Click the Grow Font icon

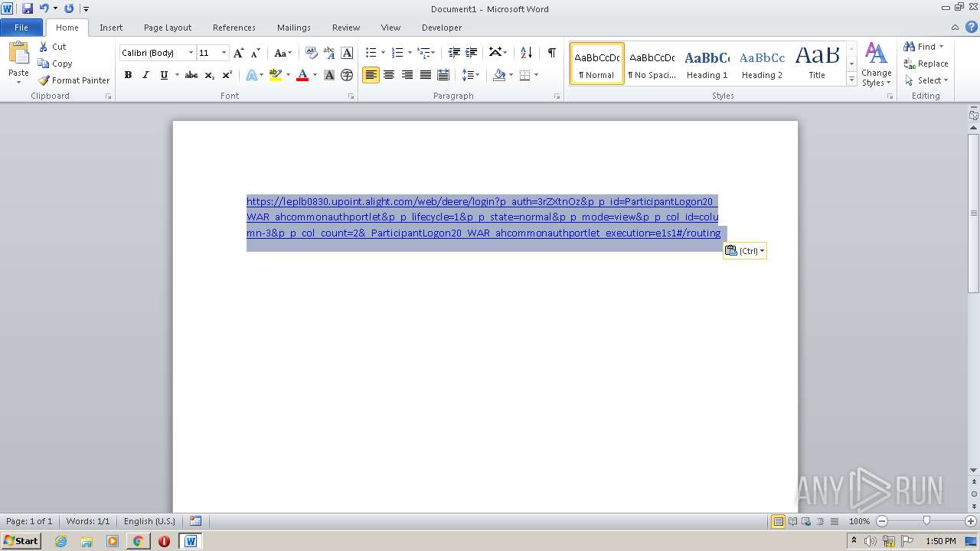click(x=239, y=53)
